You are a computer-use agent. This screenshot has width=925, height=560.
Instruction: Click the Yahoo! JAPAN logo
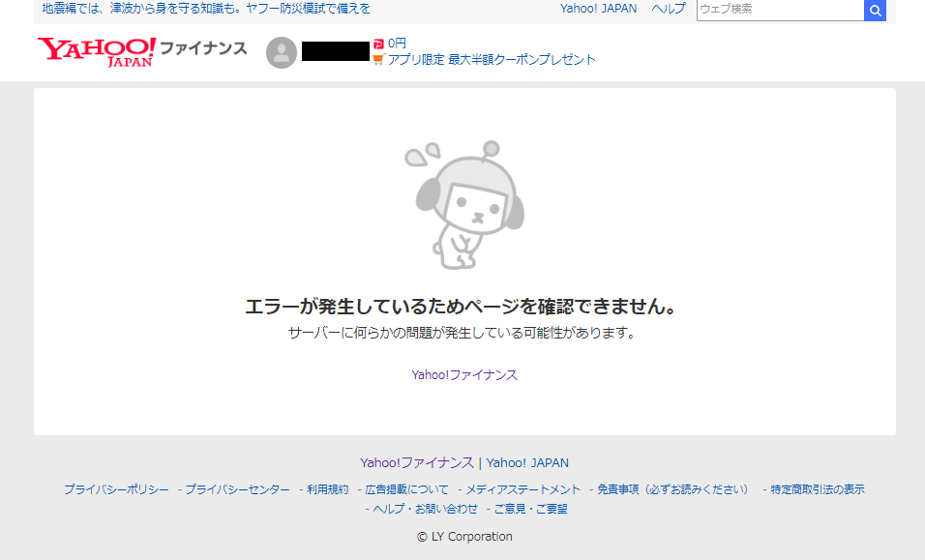(96, 51)
